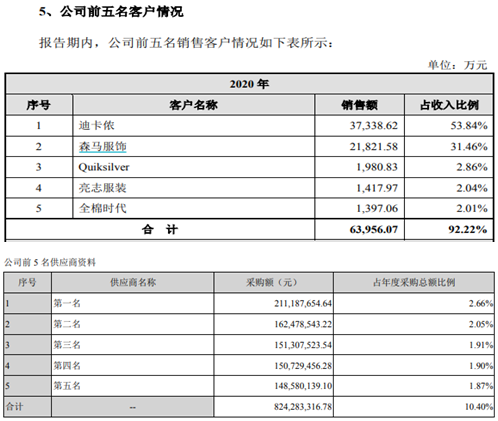Select the 迪卡侬 customer name cell
This screenshot has width=498, height=421.
click(x=193, y=126)
